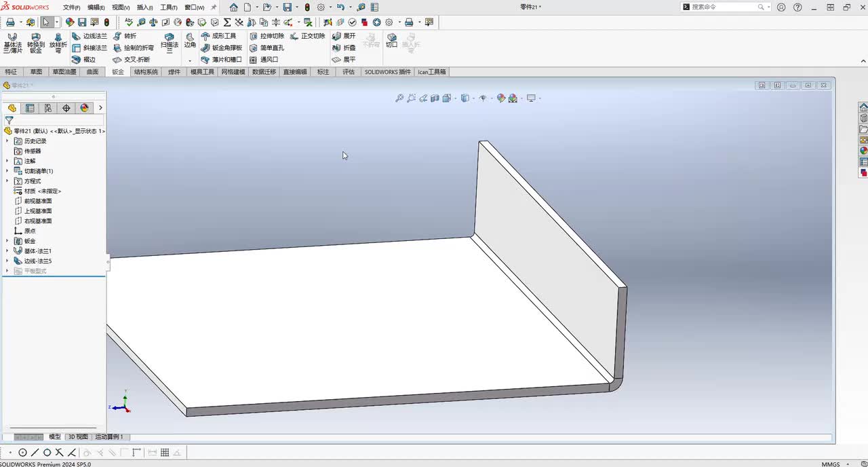This screenshot has width=868, height=467.
Task: Select the 通风口 vent tool
Action: pos(264,60)
